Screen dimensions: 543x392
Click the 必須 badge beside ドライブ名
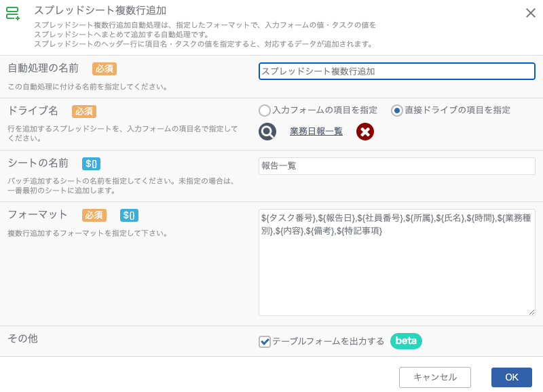[84, 111]
